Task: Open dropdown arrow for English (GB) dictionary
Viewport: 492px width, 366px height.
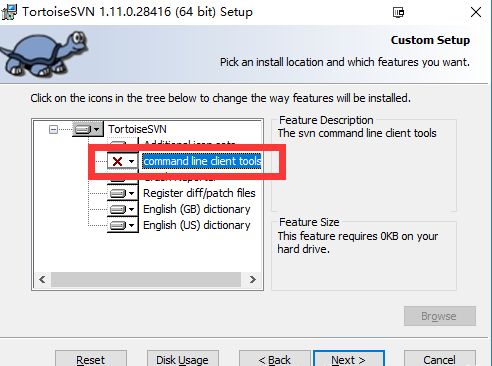Action: 132,209
